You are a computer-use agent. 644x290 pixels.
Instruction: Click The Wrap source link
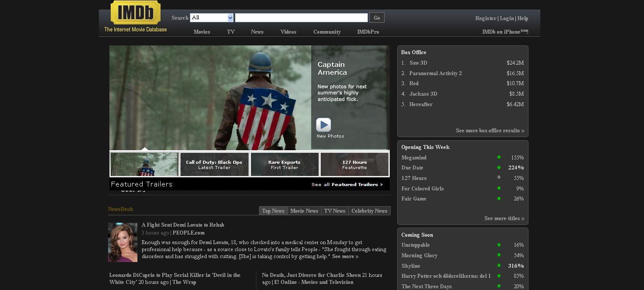coord(184,282)
